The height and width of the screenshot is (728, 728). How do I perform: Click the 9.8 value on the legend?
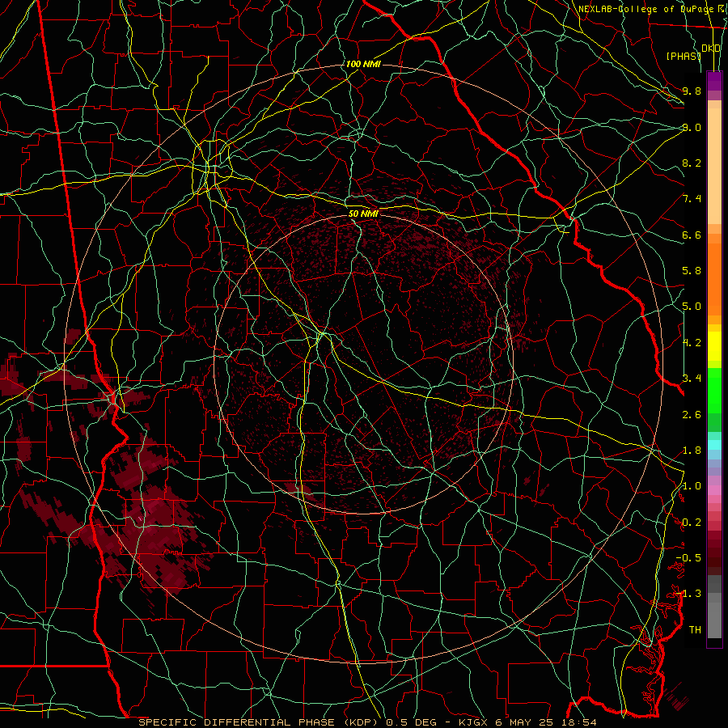click(692, 91)
